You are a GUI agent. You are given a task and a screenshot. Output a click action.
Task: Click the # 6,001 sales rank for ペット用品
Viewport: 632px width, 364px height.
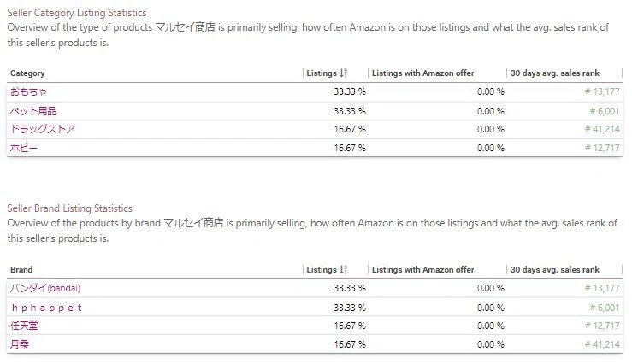605,111
